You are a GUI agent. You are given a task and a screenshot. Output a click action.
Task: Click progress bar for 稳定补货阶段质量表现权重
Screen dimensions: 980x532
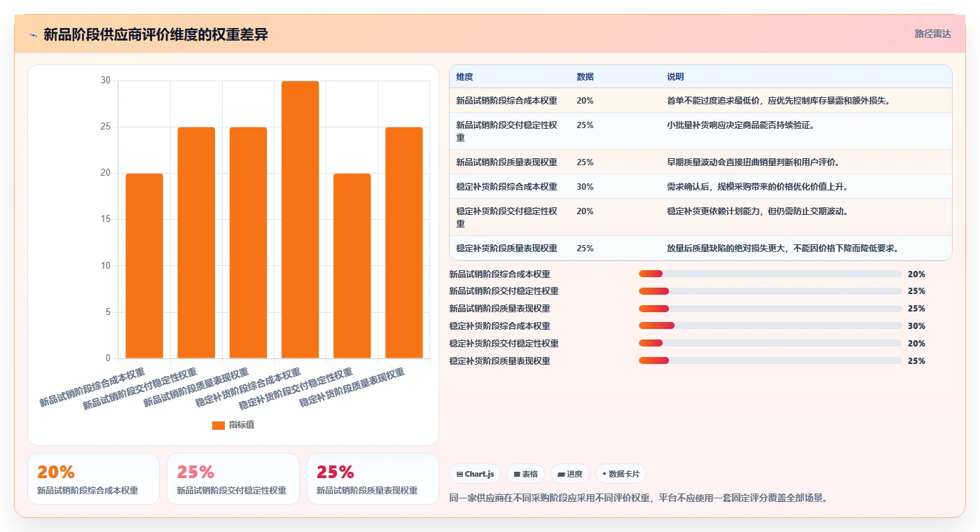[771, 360]
